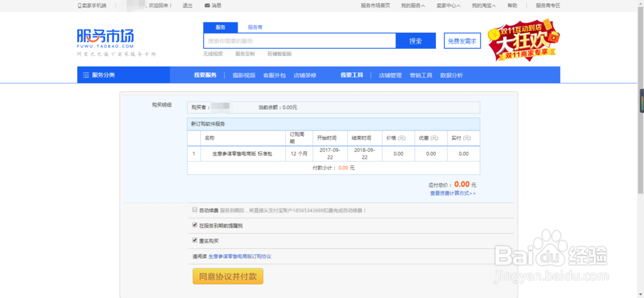Image resolution: width=644 pixels, height=298 pixels.
Task: Click the 12 个月 subscription period cell
Action: [299, 154]
